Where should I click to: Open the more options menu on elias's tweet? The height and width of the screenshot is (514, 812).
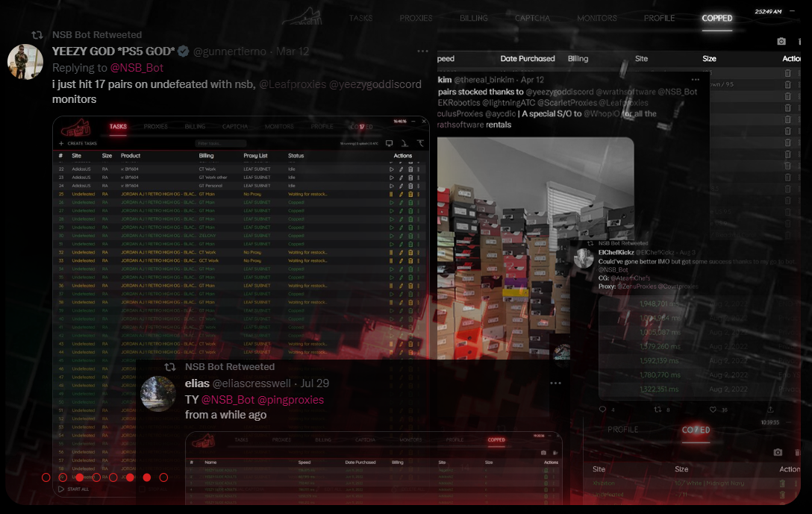(555, 383)
